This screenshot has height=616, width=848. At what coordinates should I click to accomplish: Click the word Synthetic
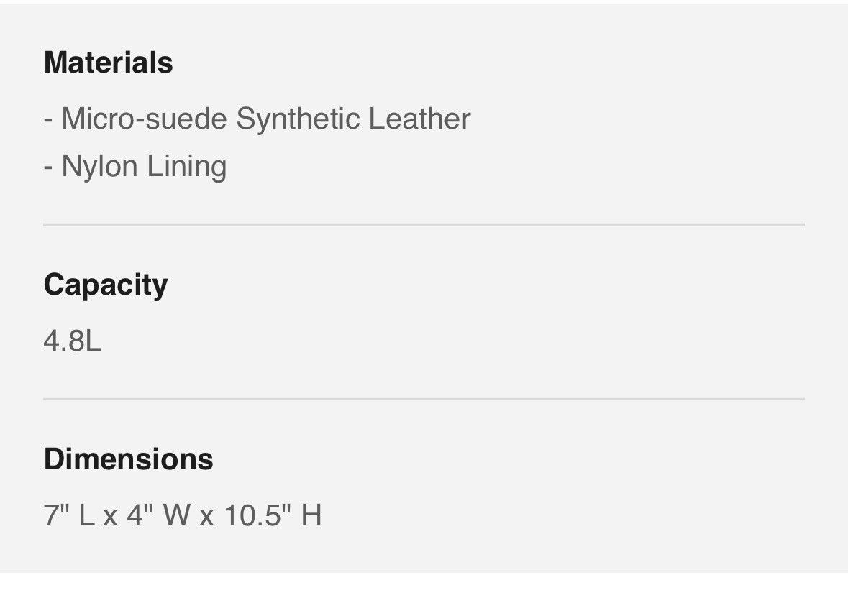(298, 119)
